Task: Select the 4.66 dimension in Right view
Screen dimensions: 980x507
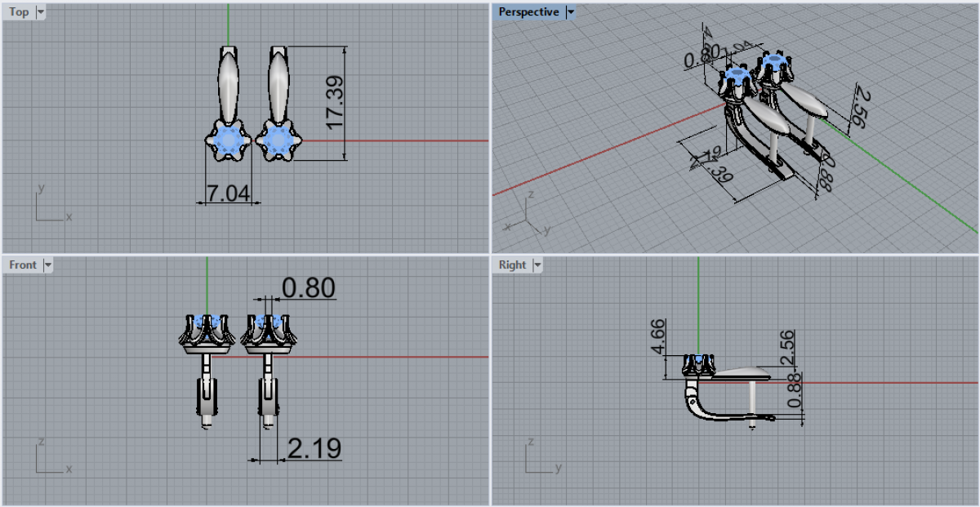Action: (659, 336)
